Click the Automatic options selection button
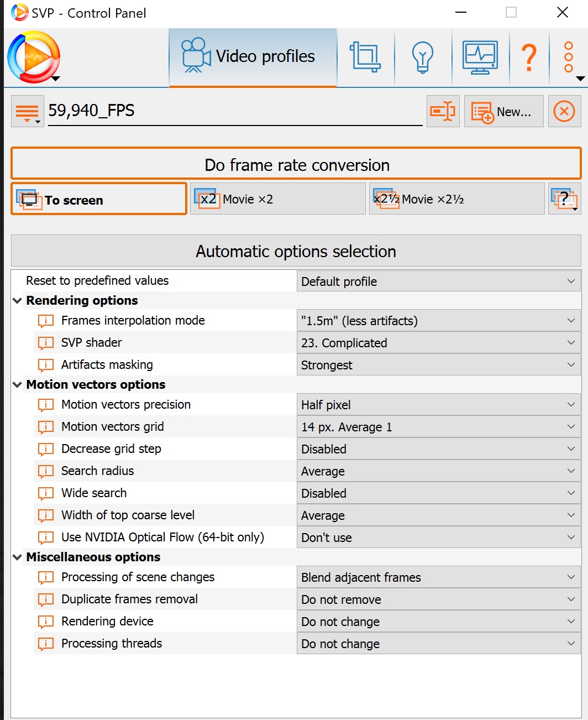 point(296,251)
